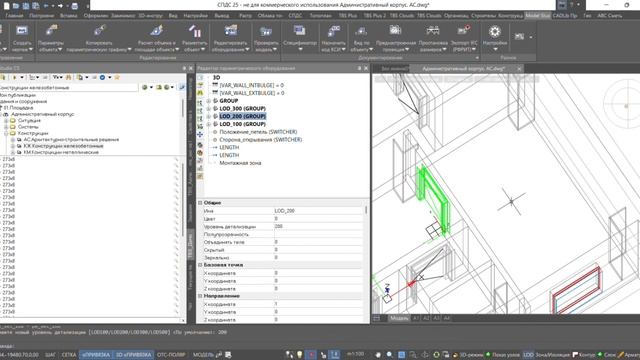The image size is (640, 360).
Task: Open the Вид ribbon tab
Action: coord(173,16)
